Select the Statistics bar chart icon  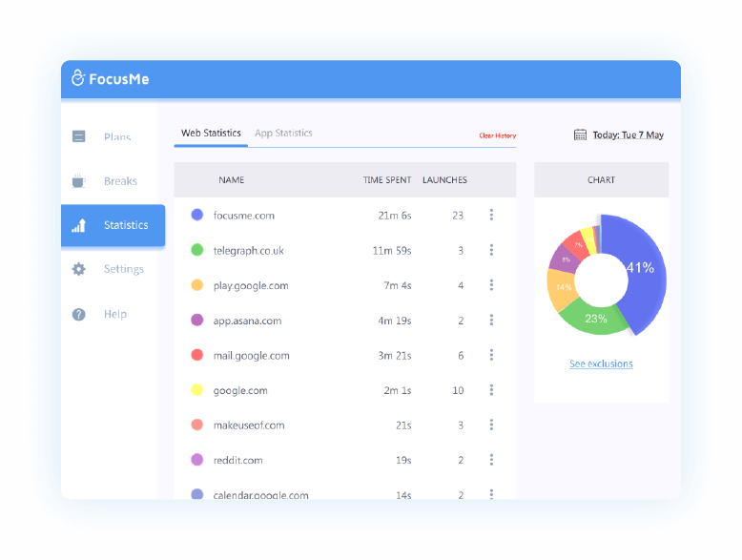[x=79, y=225]
